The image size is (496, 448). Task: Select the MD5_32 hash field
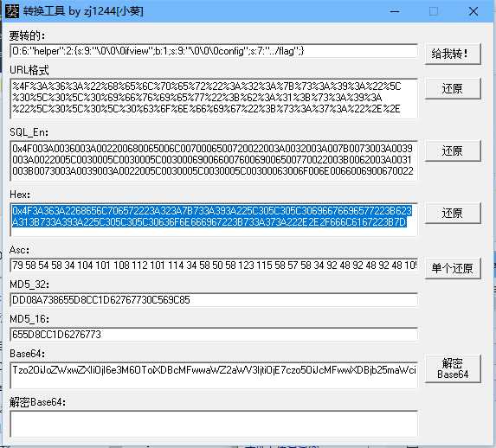pos(214,300)
